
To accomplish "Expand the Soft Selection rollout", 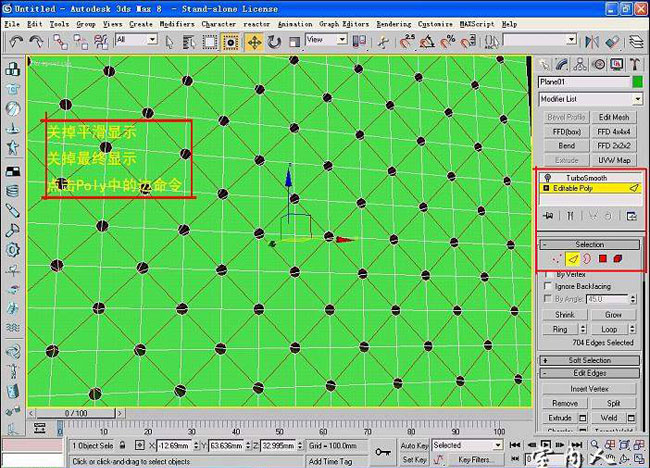I will point(589,360).
